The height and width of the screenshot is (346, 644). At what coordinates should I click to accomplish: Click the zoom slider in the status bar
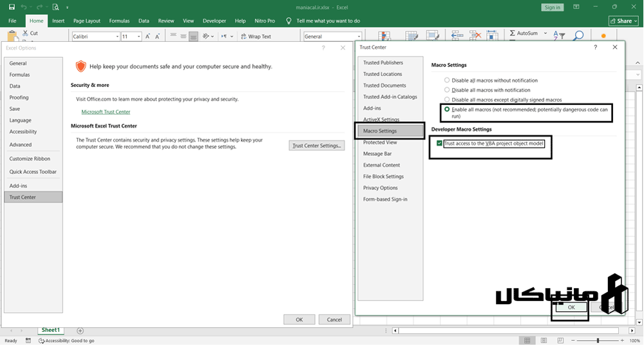598,340
